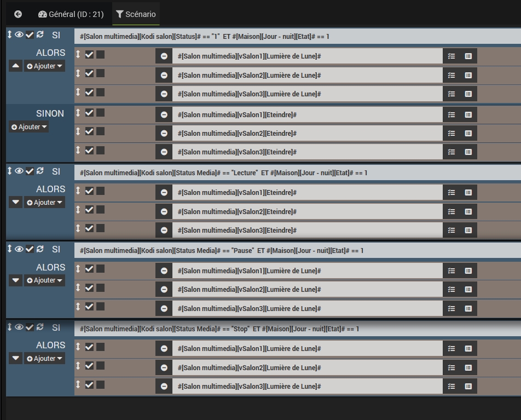Image resolution: width=521 pixels, height=420 pixels.
Task: Open action selector for first vSalon1 Lumière de Lune
Action: [451, 56]
